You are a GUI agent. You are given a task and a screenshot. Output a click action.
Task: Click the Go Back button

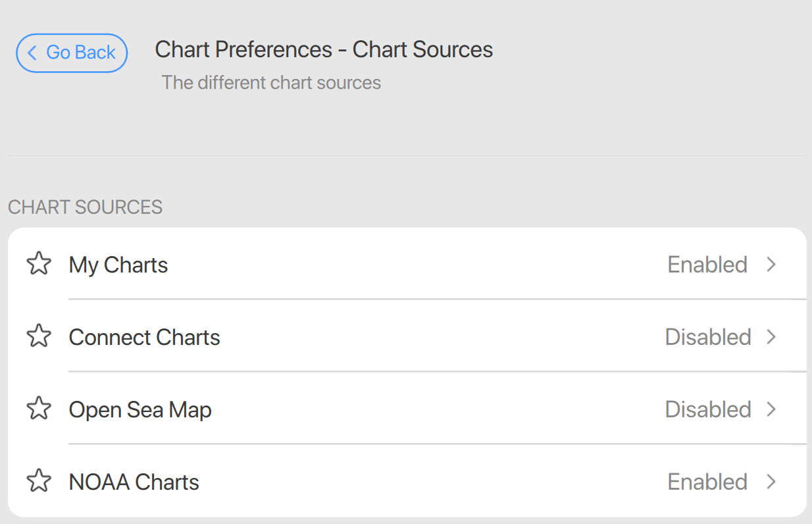72,53
